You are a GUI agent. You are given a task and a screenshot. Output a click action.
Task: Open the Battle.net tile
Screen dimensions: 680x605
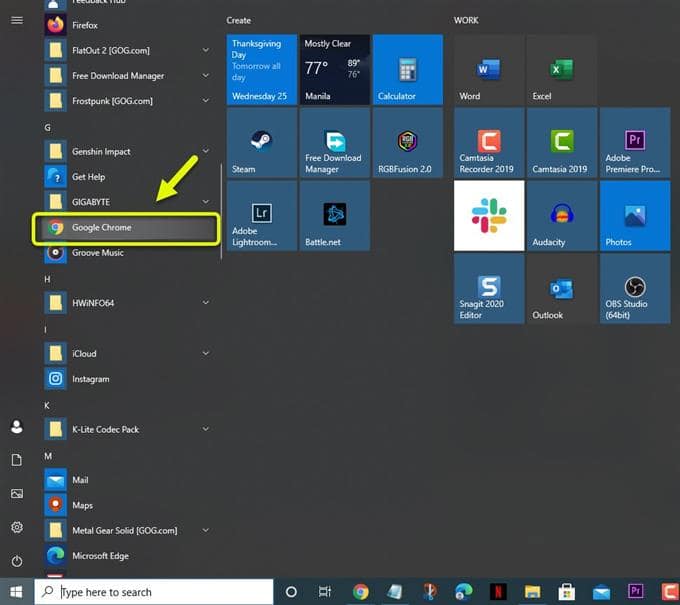pyautogui.click(x=334, y=215)
